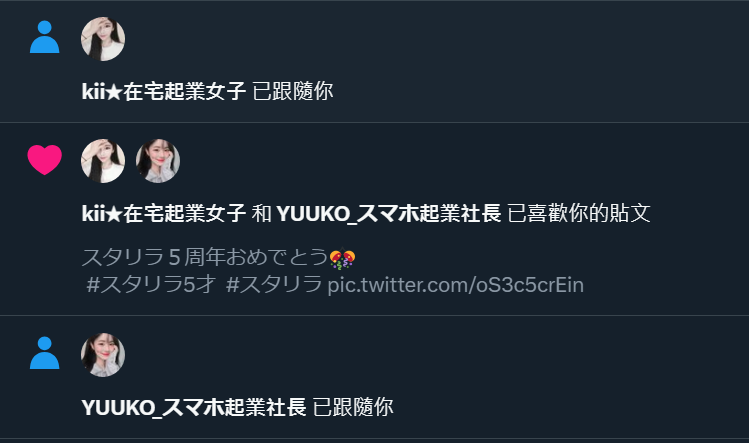Open the #スタリラ5才 hashtag
Viewport: 749px width, 443px height.
pyautogui.click(x=151, y=285)
